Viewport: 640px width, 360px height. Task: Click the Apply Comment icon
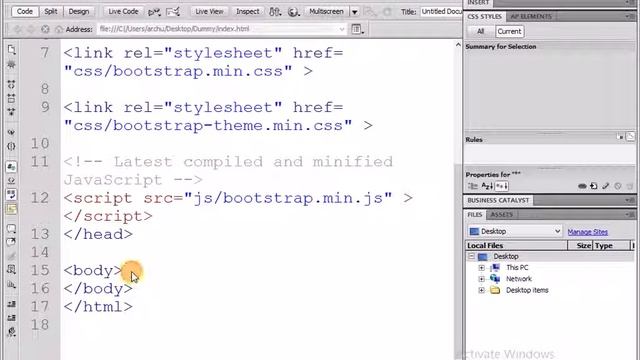pyautogui.click(x=11, y=228)
